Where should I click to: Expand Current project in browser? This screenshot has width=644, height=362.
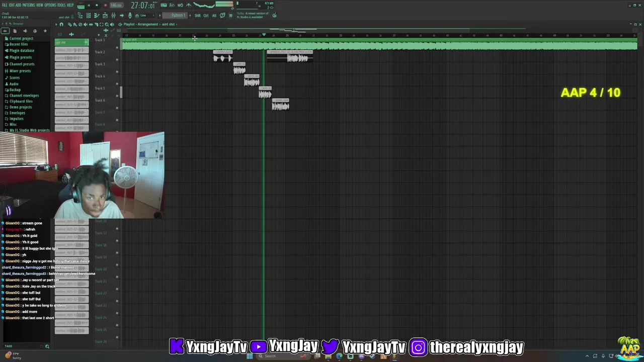tap(21, 39)
